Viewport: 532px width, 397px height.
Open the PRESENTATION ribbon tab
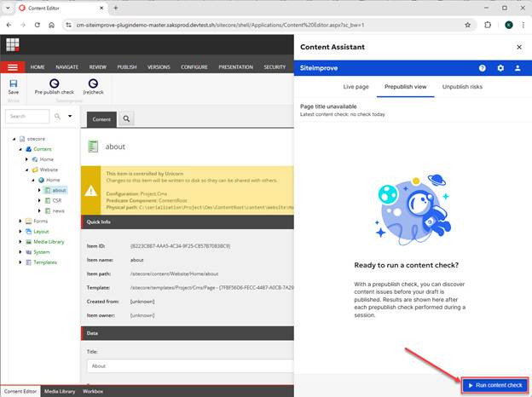pyautogui.click(x=236, y=67)
